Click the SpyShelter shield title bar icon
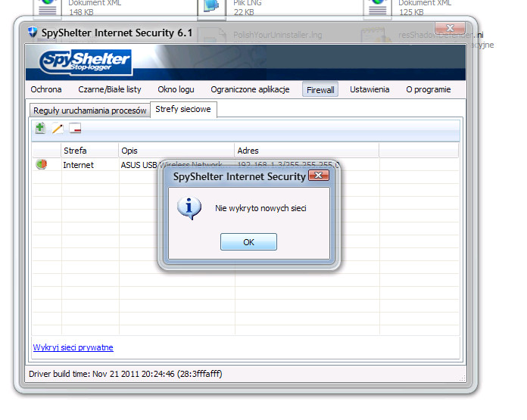 point(33,33)
